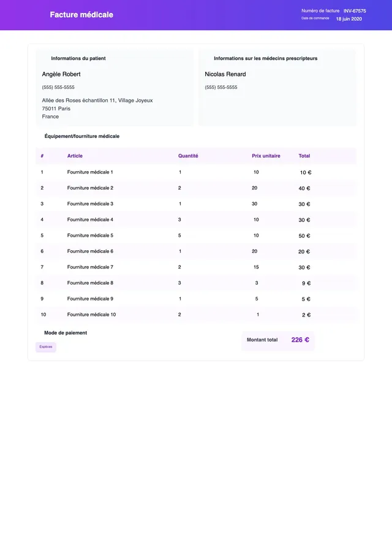Viewport: 392px width, 555px height.
Task: Click the 'Article' column header
Action: tap(75, 156)
